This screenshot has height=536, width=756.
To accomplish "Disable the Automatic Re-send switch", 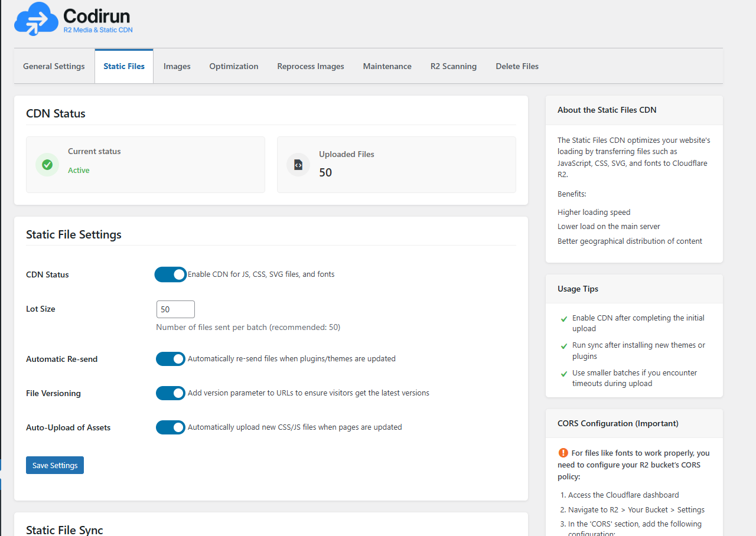I will (171, 359).
